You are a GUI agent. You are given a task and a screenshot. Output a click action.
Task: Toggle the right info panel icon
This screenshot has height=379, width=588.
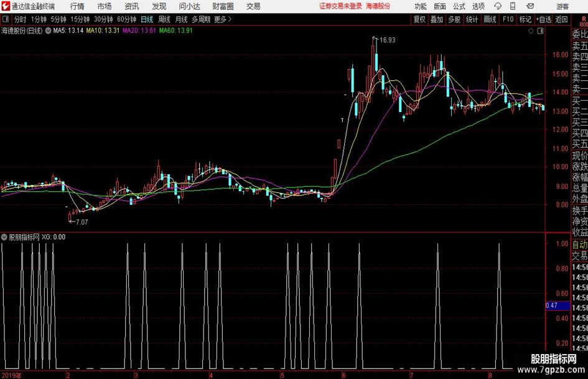pyautogui.click(x=540, y=31)
